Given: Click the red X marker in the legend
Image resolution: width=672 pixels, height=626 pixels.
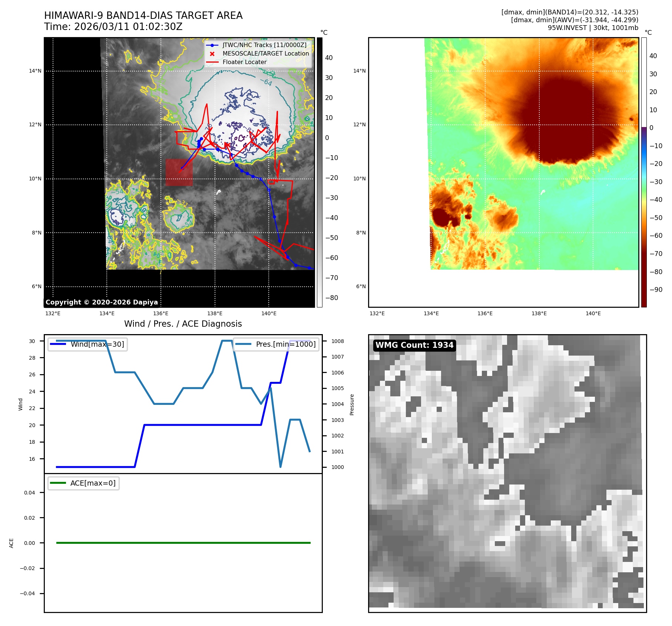Looking at the screenshot, I should [x=212, y=54].
